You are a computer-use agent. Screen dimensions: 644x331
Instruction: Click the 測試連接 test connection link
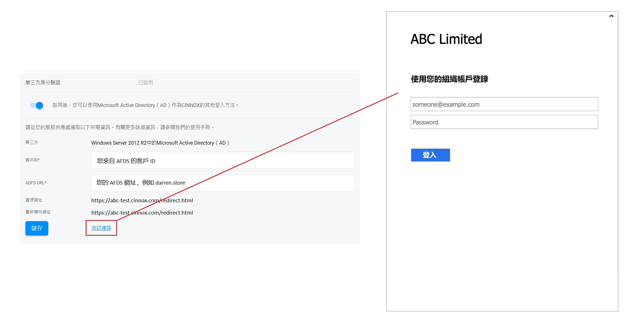pos(101,228)
